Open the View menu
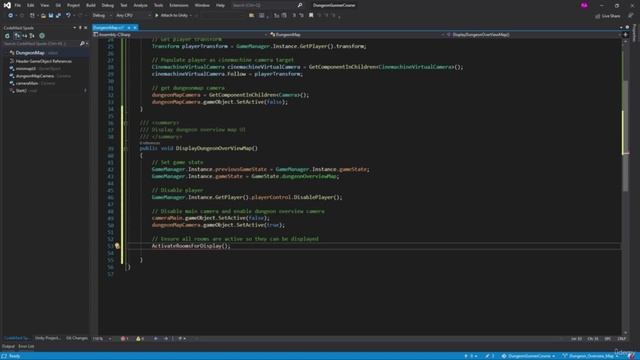640x360 pixels. tap(44, 5)
